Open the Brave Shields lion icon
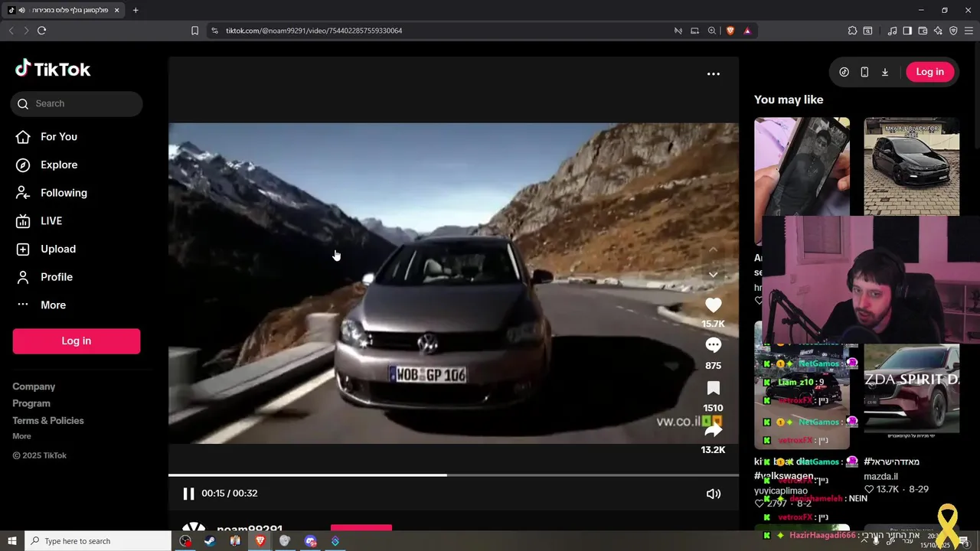 (730, 31)
